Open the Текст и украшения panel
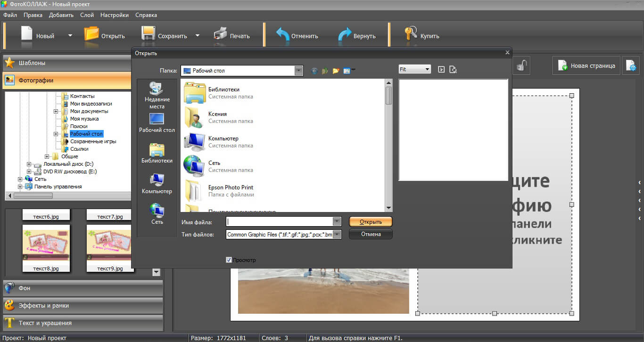 click(x=83, y=323)
